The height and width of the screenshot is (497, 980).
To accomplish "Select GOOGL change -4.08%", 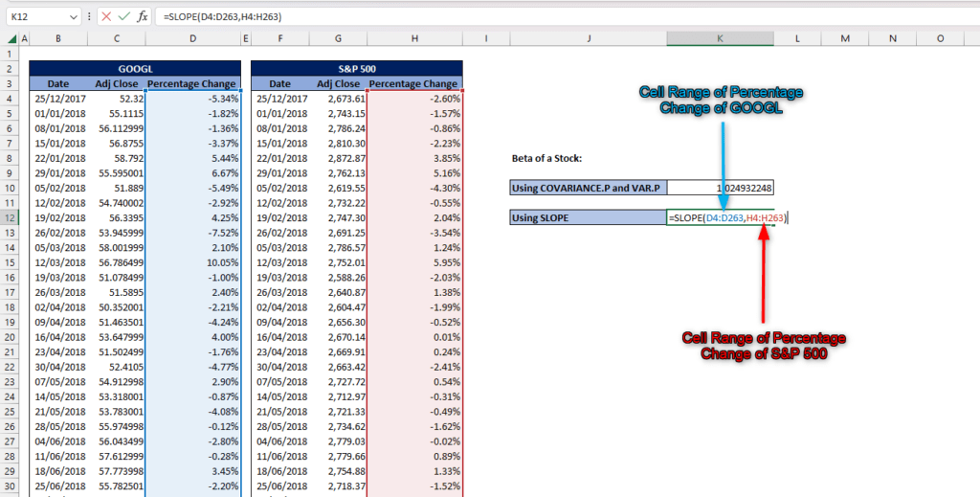I will (x=192, y=412).
